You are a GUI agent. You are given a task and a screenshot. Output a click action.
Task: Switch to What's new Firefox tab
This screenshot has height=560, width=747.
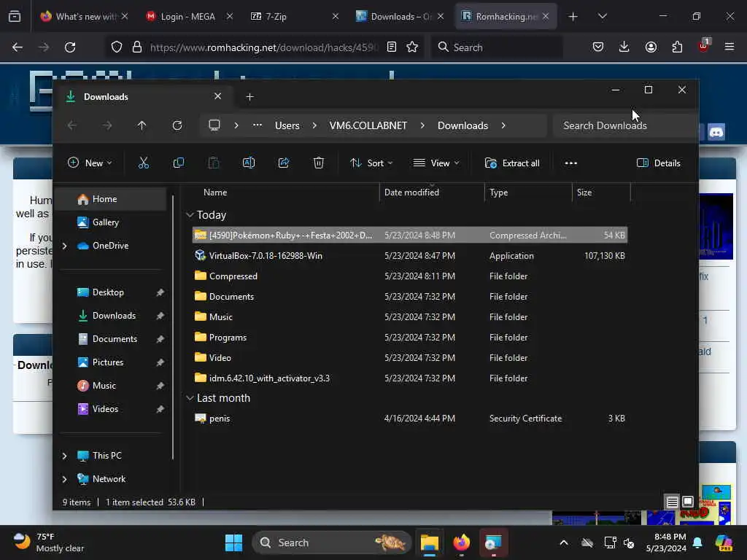(x=84, y=16)
